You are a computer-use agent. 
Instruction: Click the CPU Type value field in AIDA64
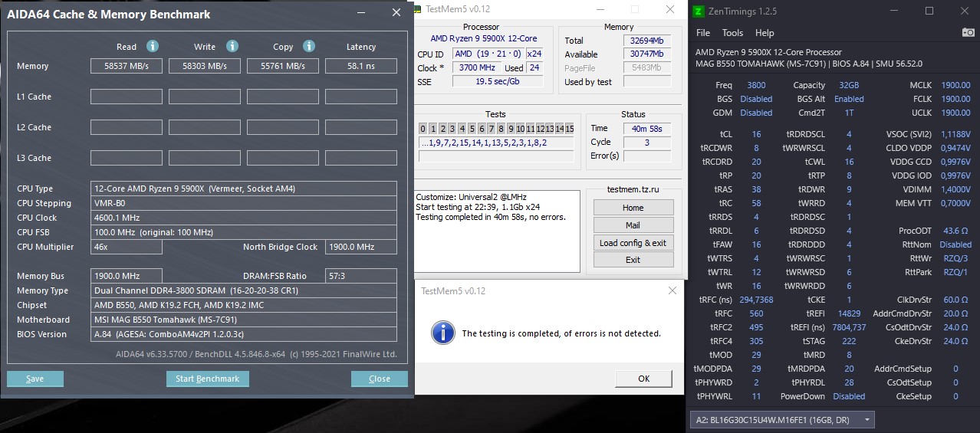[x=244, y=189]
